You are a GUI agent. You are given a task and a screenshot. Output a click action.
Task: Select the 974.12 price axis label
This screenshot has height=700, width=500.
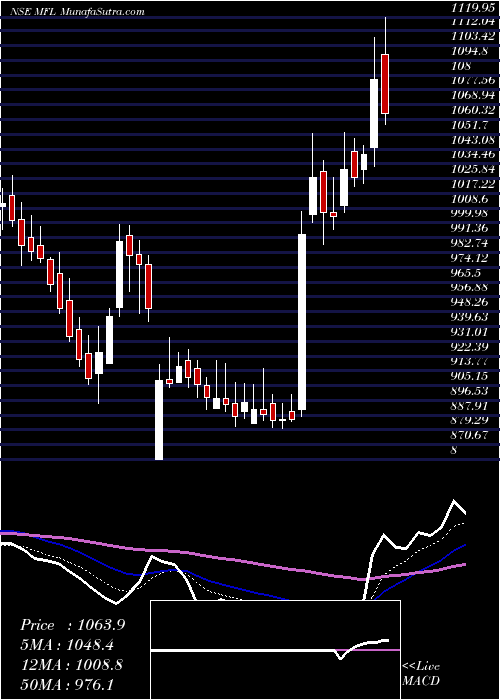(x=471, y=257)
